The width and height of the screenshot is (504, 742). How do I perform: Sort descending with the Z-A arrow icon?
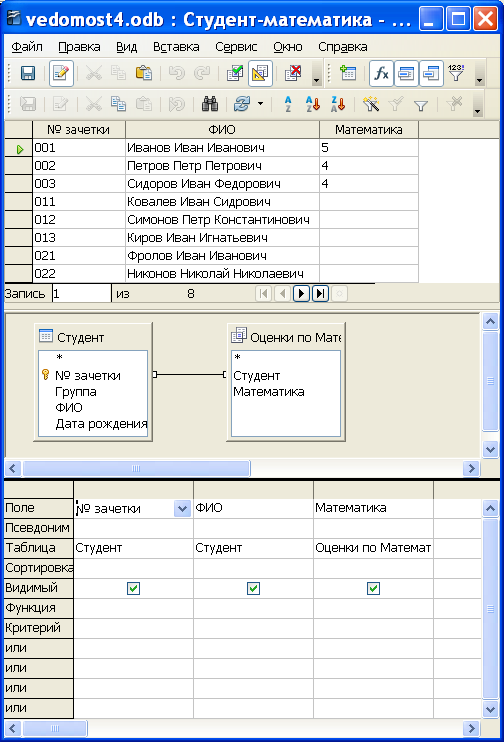[338, 104]
